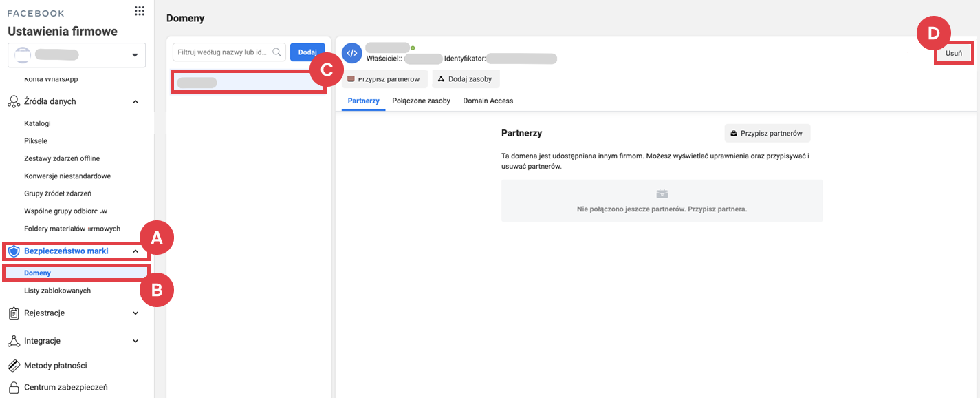
Task: Switch to the Domain Access tab
Action: coord(488,101)
